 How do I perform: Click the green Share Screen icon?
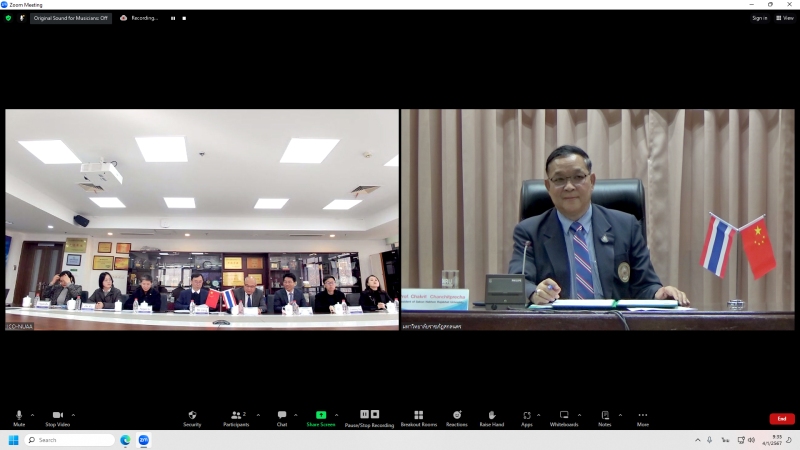pos(321,416)
